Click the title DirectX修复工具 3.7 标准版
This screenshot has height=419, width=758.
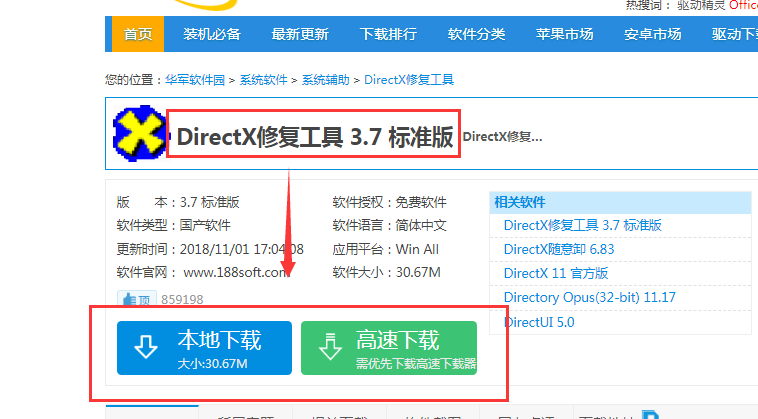[315, 137]
